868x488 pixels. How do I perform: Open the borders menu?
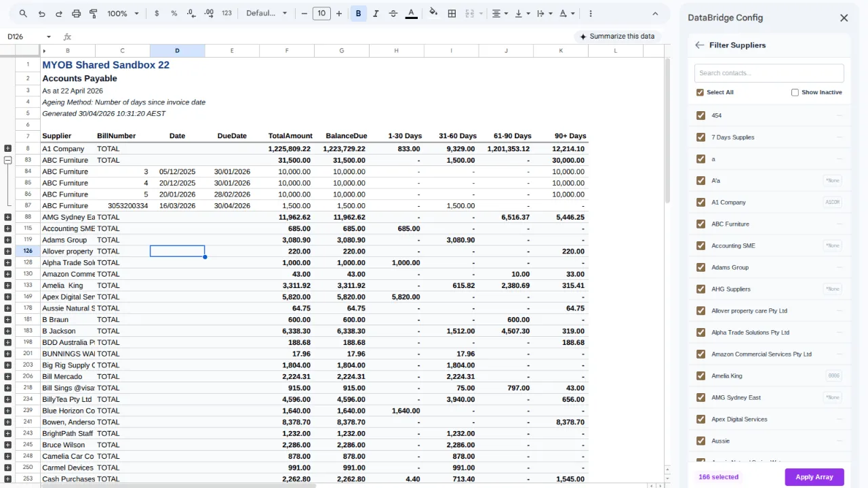452,14
